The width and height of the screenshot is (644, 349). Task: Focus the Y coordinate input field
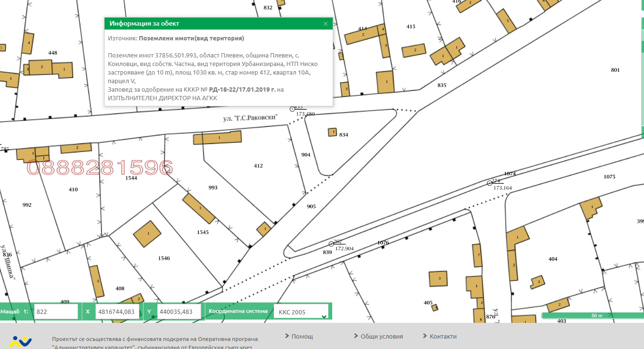pyautogui.click(x=179, y=312)
